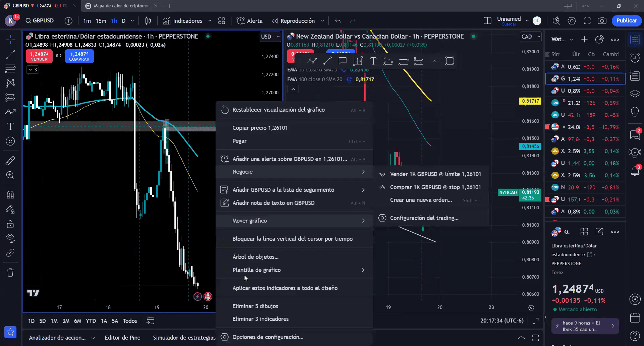Select the 1m timeframe
The width and height of the screenshot is (644, 346).
(87, 21)
